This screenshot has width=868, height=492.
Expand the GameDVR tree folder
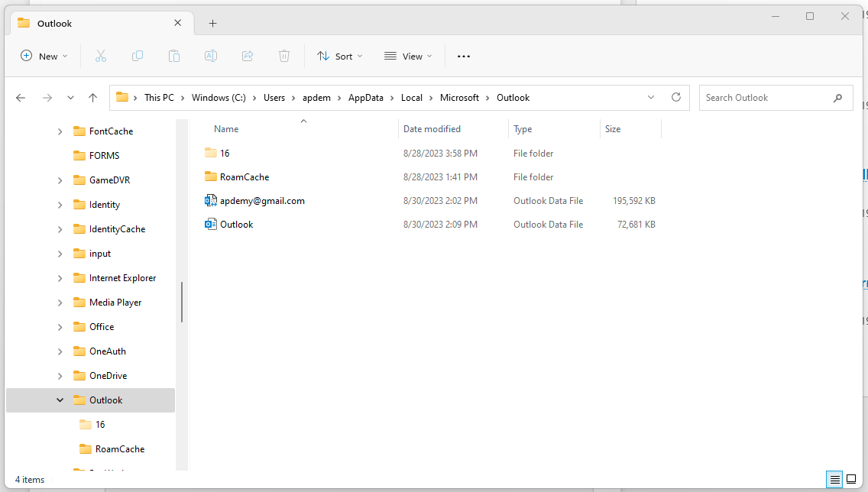pyautogui.click(x=60, y=180)
